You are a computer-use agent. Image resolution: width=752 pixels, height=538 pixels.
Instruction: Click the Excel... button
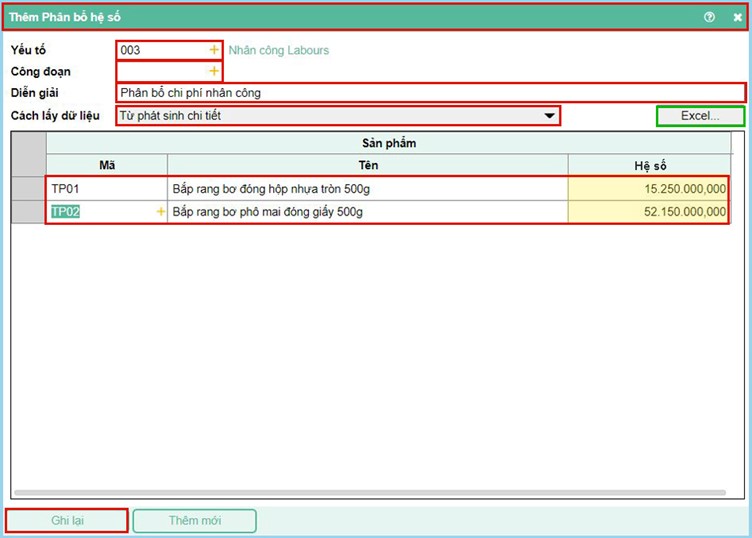(700, 116)
